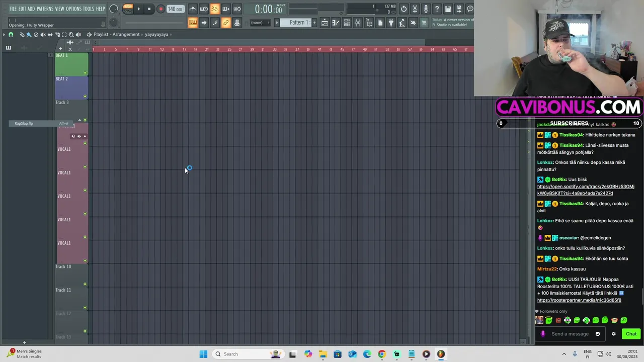Screen dimensions: 644x362
Task: Click the master pitch knob
Action: tap(114, 22)
